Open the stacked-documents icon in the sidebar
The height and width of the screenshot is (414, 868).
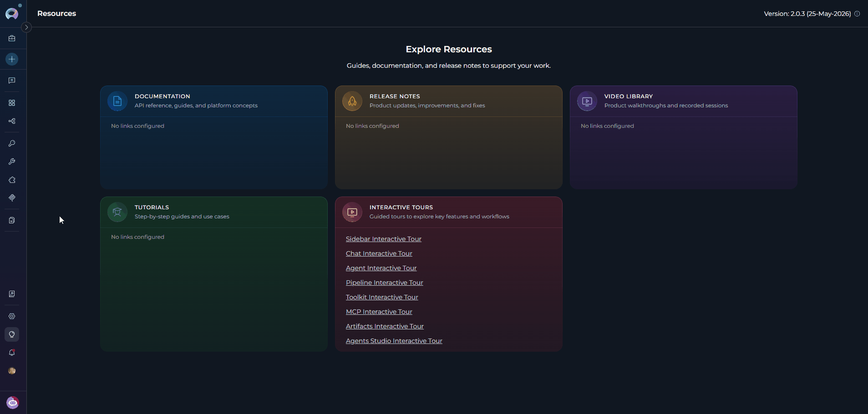tap(12, 220)
